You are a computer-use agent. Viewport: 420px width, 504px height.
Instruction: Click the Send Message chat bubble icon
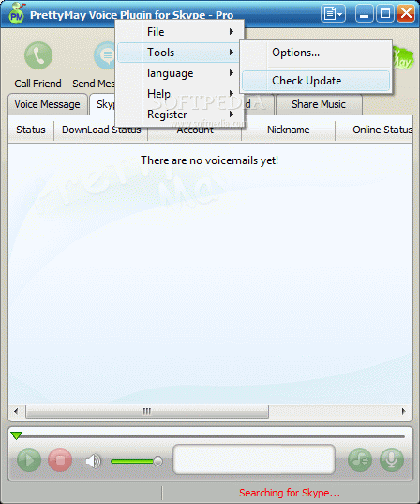105,55
